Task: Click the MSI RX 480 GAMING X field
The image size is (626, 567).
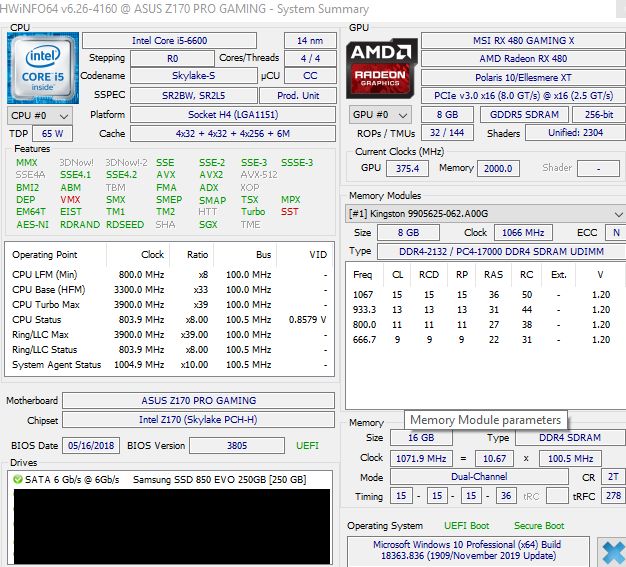Action: [x=523, y=41]
